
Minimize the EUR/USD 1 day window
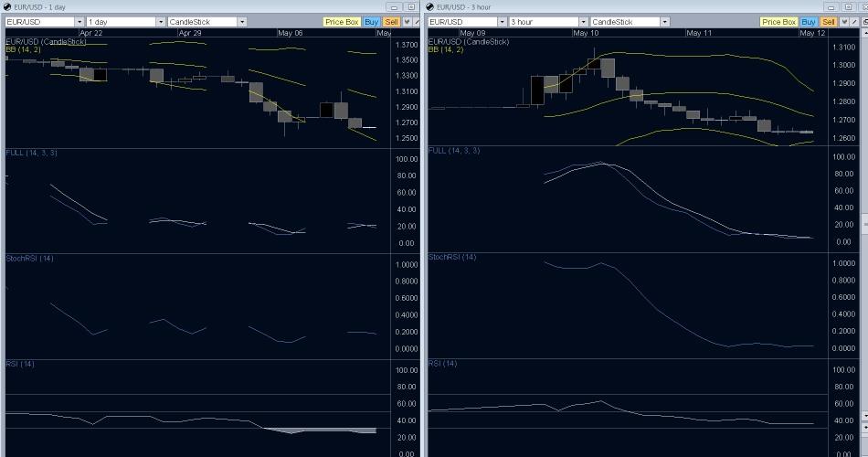click(394, 7)
